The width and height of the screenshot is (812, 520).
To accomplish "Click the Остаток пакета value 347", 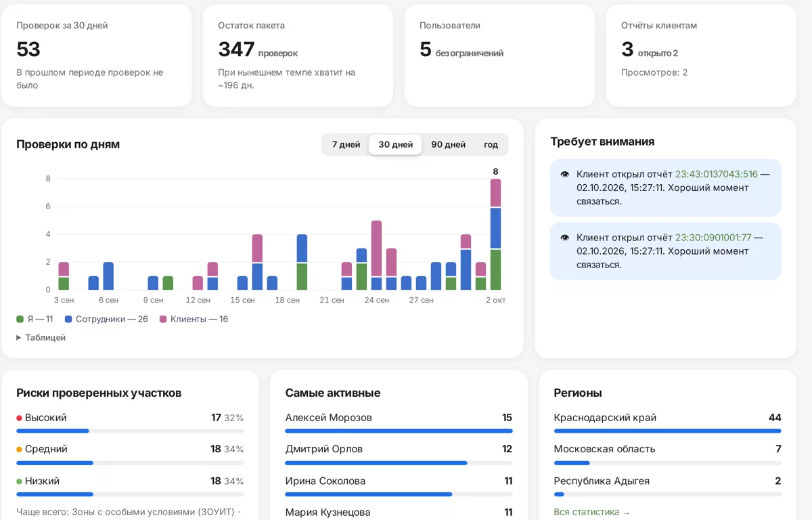I will point(236,49).
